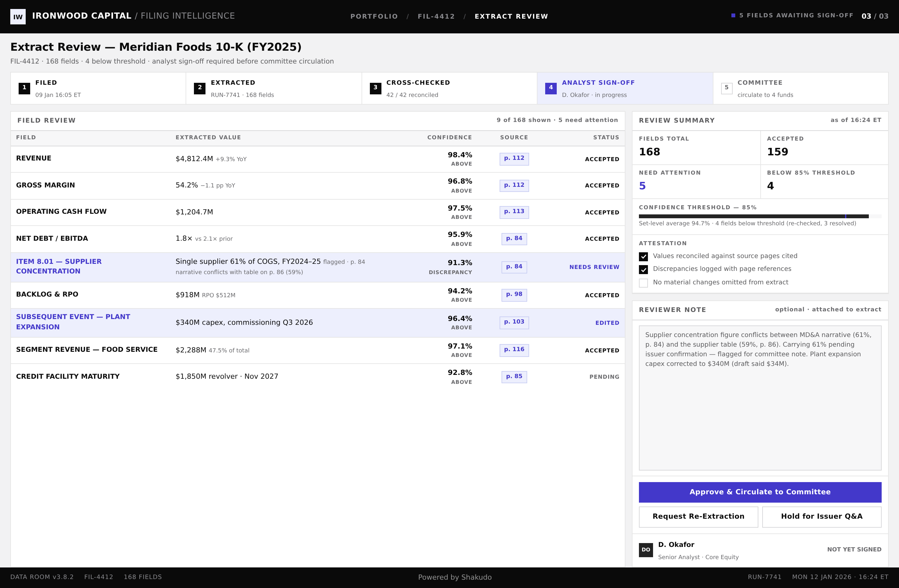899x588 pixels.
Task: Open source page p. 103 badge
Action: [x=514, y=322]
